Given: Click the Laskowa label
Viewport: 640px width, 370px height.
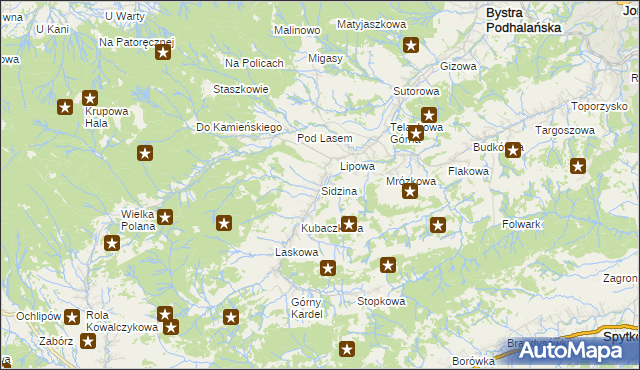Looking at the screenshot, I should tap(297, 252).
